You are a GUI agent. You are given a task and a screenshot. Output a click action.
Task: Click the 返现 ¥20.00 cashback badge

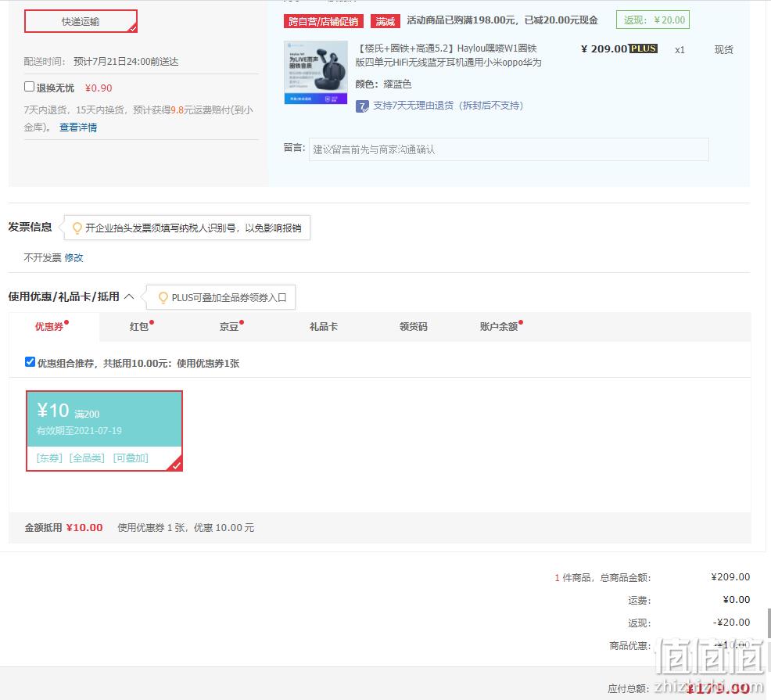coord(653,20)
